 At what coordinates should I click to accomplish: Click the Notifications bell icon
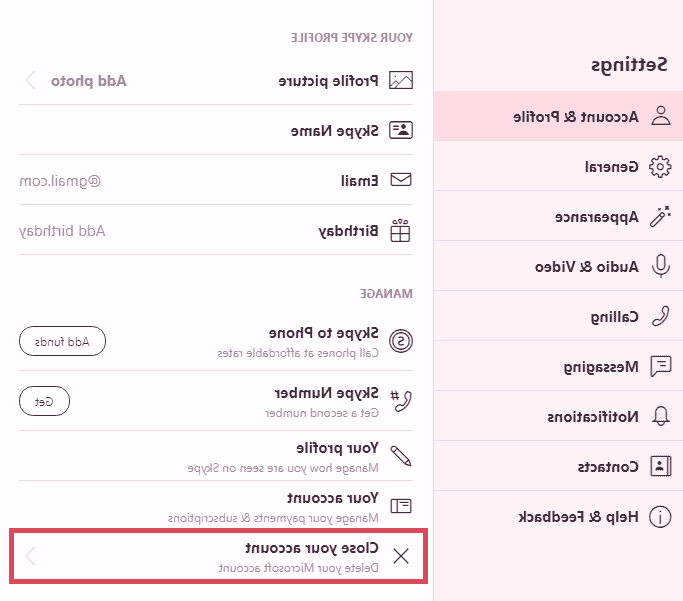[660, 417]
